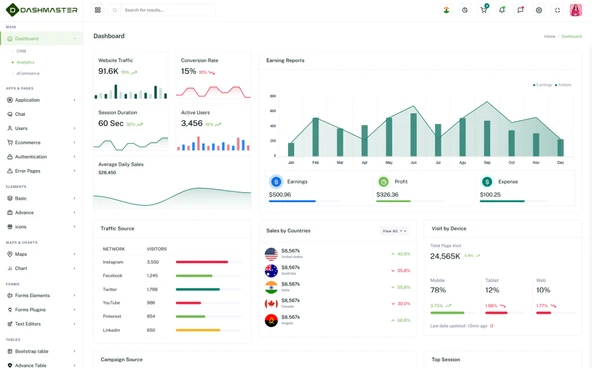This screenshot has width=592, height=368.
Task: Open the View All dropdown
Action: pos(394,231)
